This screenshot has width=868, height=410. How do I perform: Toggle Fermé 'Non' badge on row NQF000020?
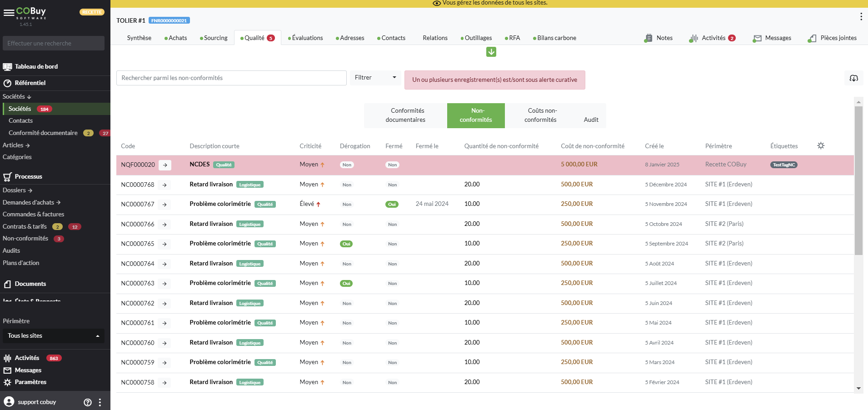(x=392, y=165)
